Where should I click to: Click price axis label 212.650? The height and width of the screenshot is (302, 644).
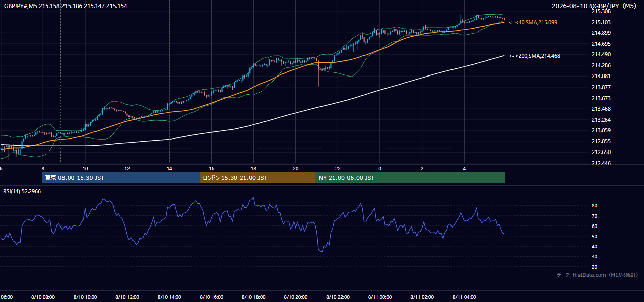pyautogui.click(x=601, y=152)
